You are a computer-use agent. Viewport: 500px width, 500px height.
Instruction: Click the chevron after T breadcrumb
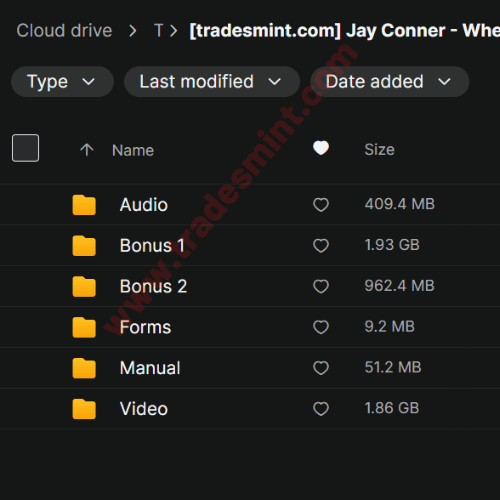click(173, 31)
